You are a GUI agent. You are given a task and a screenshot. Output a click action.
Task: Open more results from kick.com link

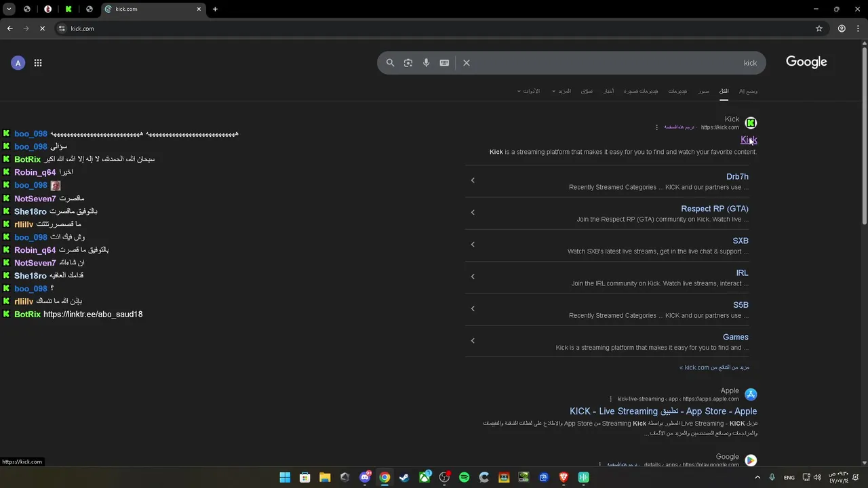[x=715, y=367]
